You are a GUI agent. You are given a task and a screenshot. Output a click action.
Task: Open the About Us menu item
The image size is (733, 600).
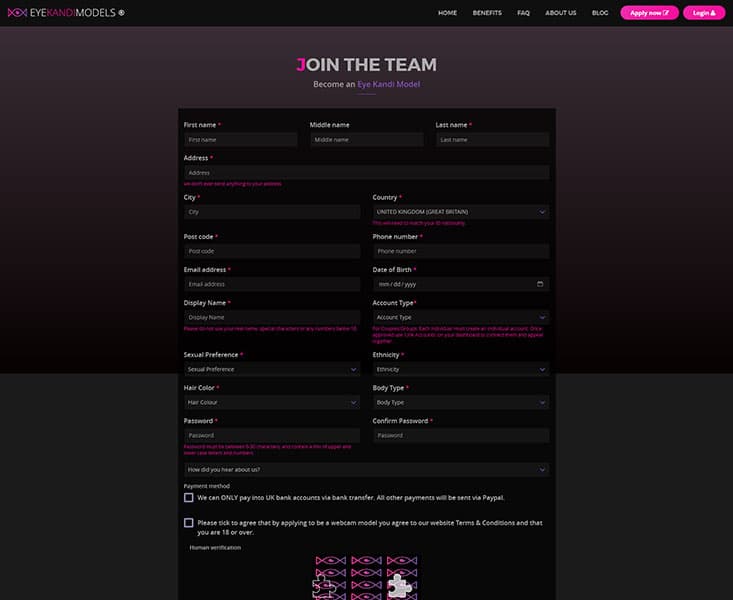[561, 13]
